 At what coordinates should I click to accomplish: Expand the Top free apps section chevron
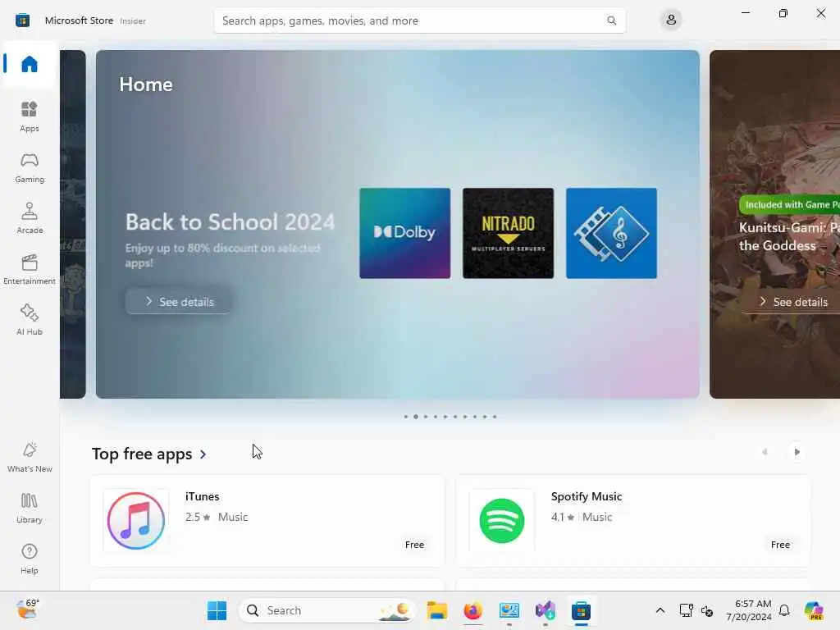[x=203, y=454]
